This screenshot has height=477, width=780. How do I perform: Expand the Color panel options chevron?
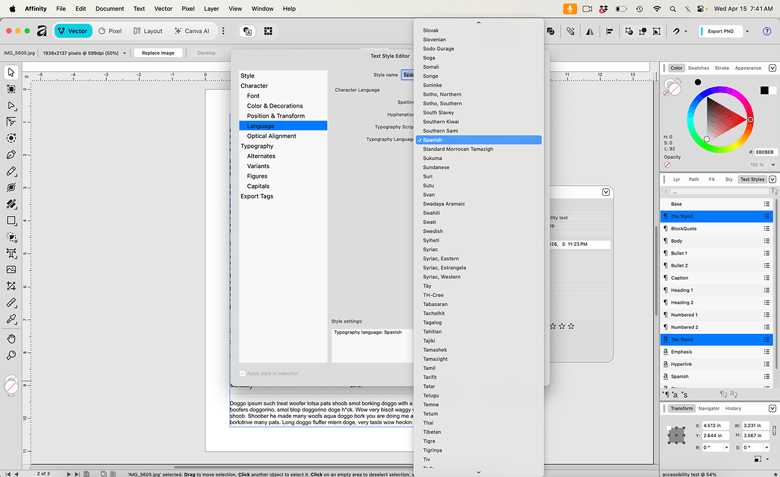(772, 68)
